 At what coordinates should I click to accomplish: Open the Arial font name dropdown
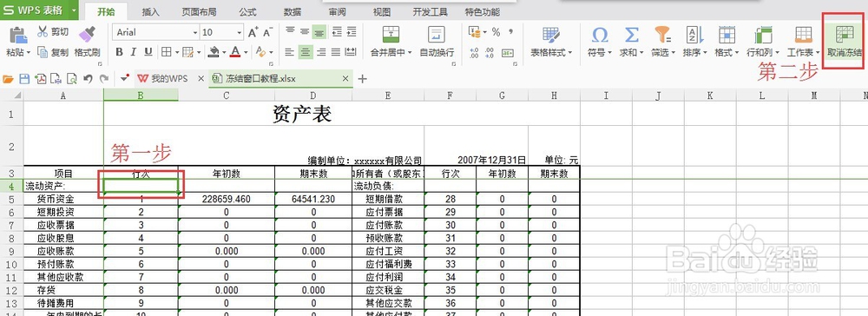point(194,33)
